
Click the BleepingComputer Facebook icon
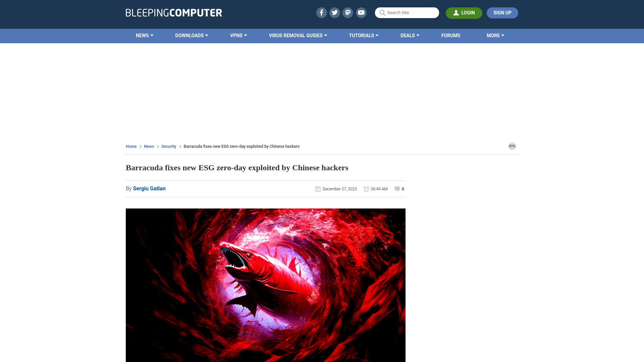(322, 12)
